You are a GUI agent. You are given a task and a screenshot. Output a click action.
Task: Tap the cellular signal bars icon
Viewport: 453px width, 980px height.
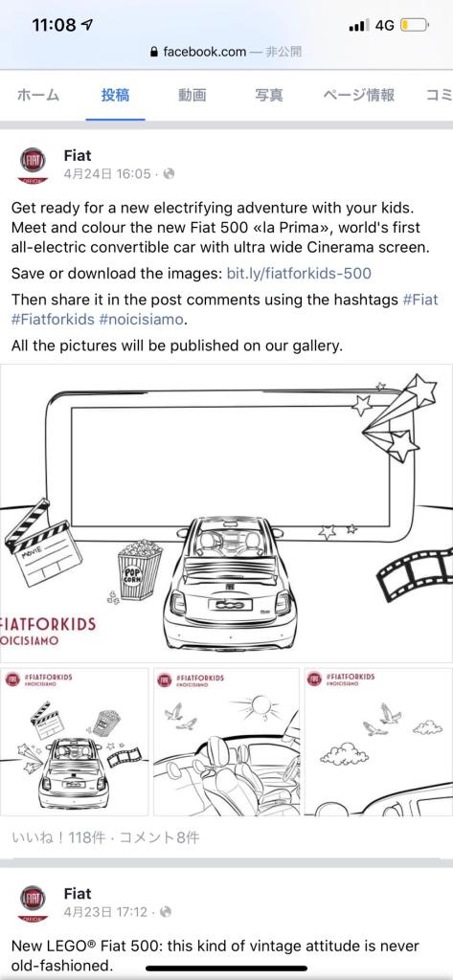click(358, 25)
